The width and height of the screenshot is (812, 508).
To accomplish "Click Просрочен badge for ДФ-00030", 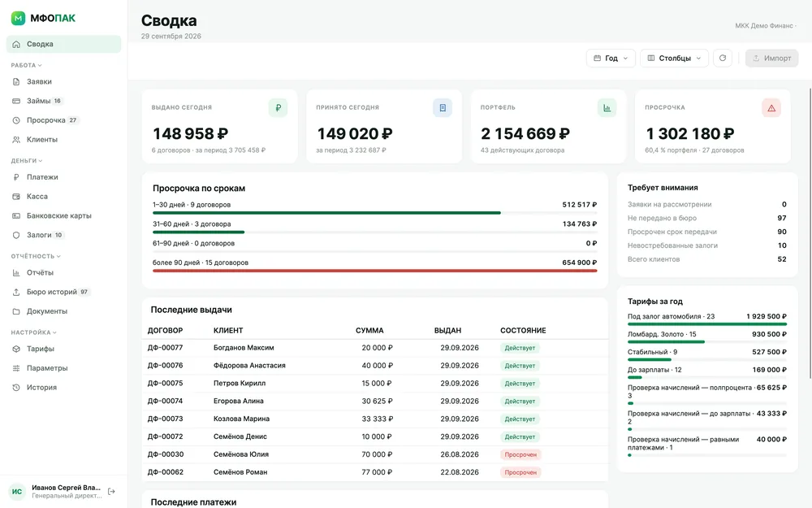I will (x=520, y=454).
